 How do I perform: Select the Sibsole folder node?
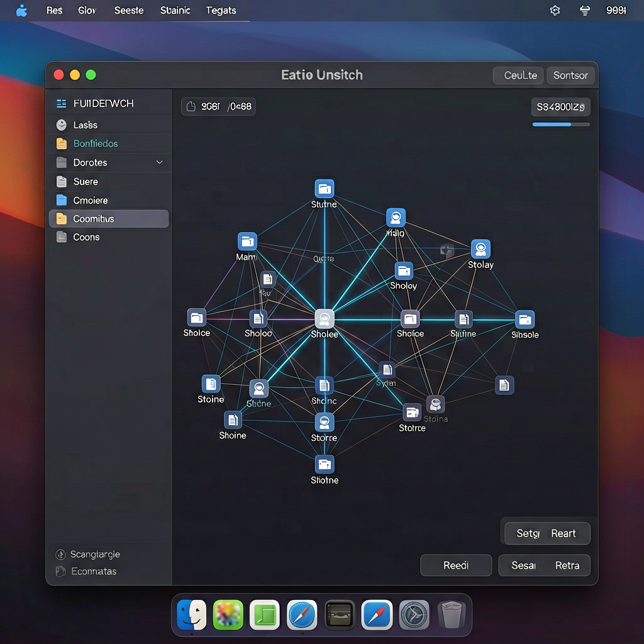coord(525,319)
